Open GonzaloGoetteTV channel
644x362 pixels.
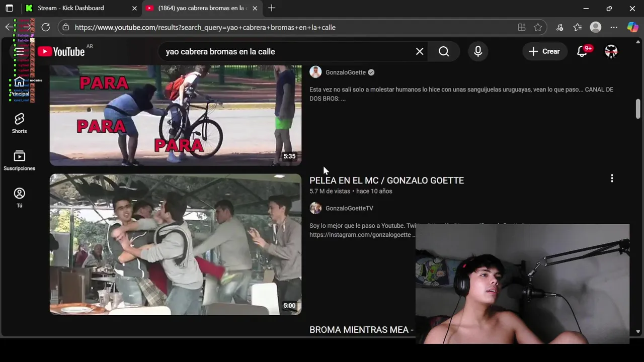click(349, 208)
